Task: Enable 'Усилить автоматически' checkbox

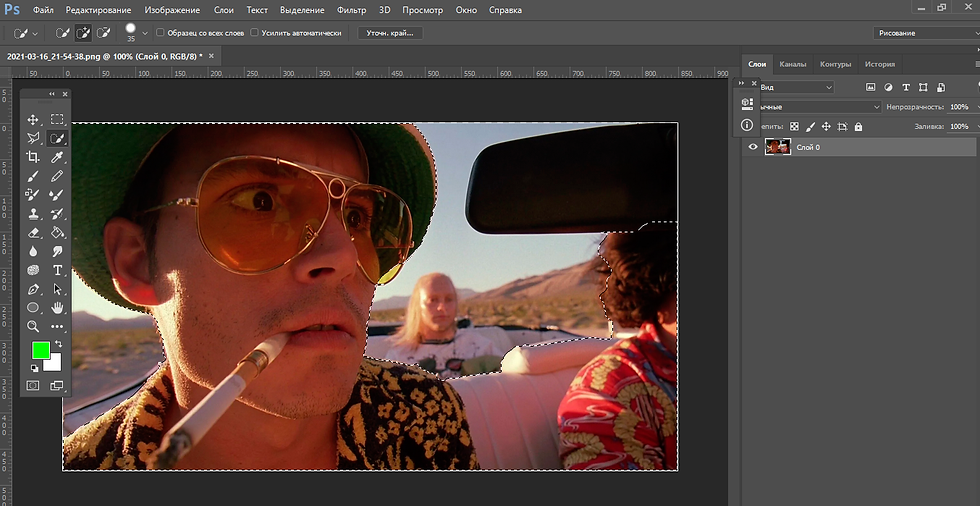Action: coord(254,32)
